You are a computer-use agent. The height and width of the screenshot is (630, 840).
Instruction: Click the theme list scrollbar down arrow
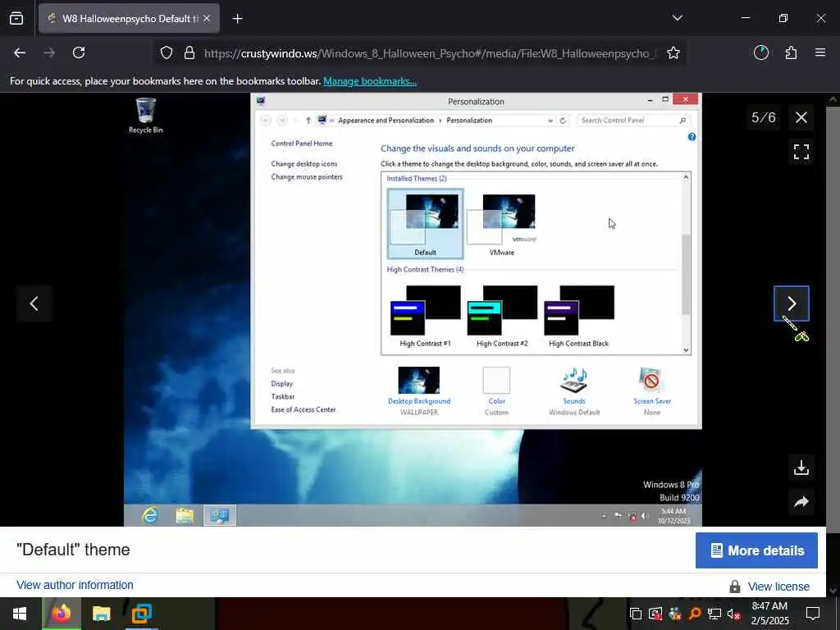point(686,349)
